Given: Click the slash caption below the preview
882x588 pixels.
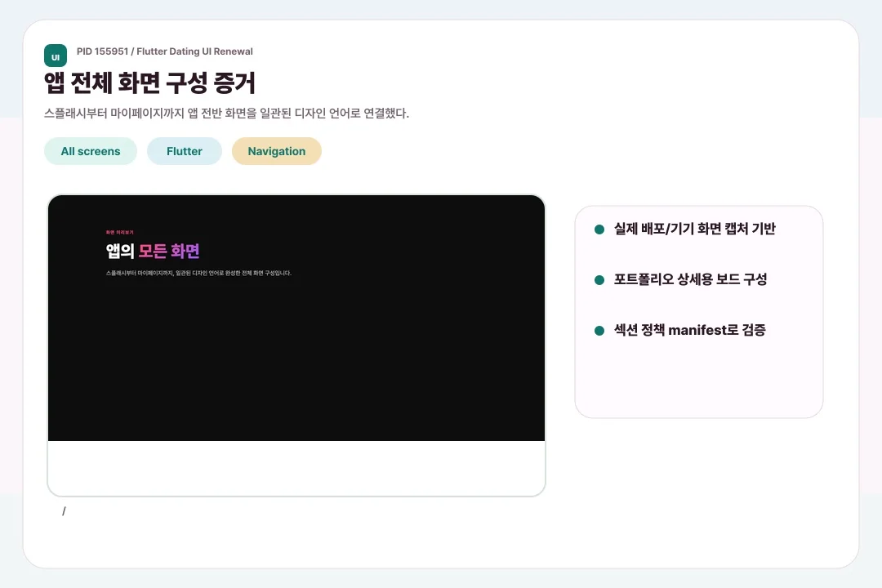Looking at the screenshot, I should [65, 511].
